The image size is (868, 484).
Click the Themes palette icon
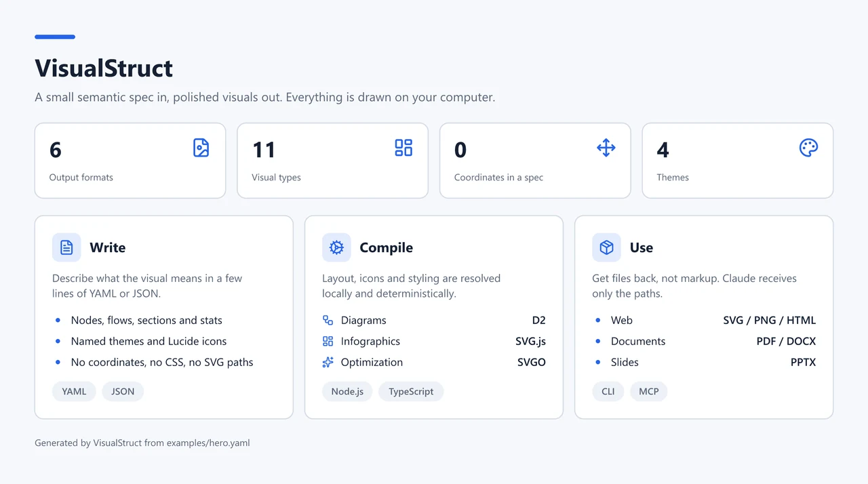pyautogui.click(x=808, y=148)
